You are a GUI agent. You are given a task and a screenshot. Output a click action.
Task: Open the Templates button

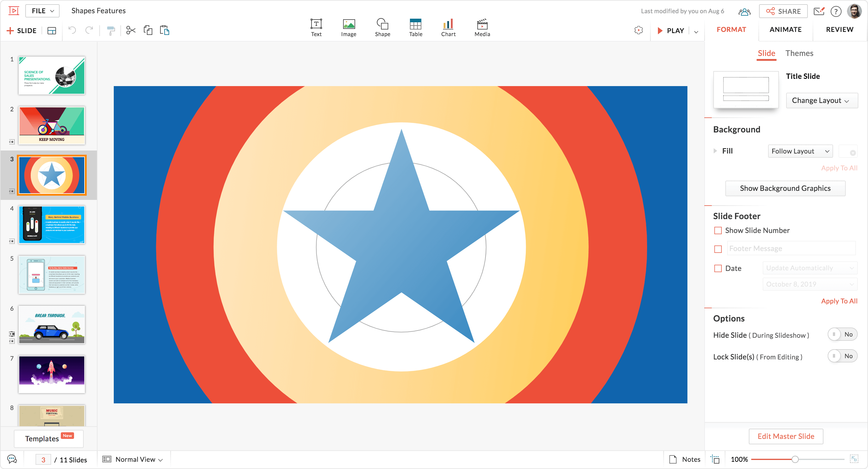pos(49,438)
